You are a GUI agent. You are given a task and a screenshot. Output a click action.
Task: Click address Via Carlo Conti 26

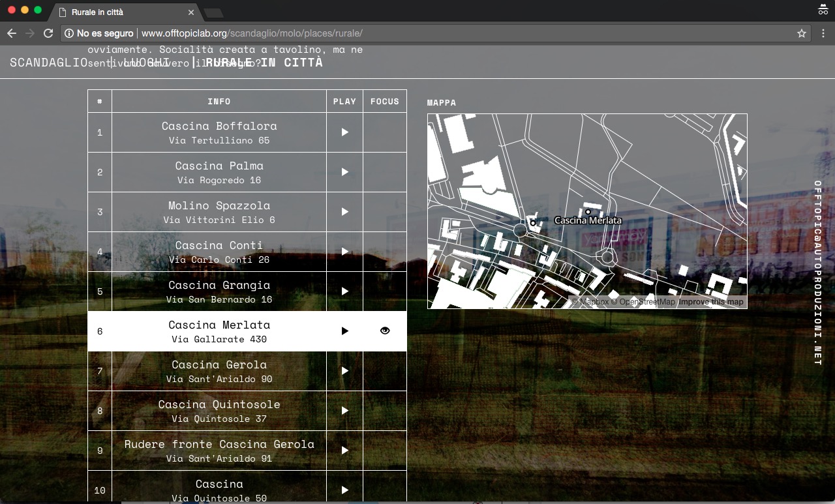click(x=219, y=259)
